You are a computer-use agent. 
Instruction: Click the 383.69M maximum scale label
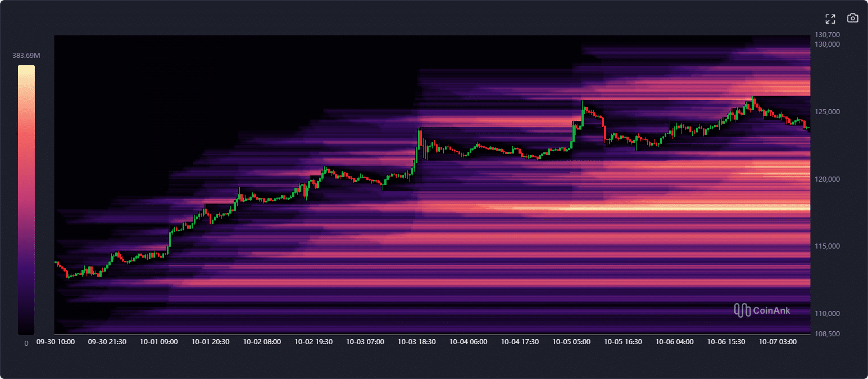26,55
